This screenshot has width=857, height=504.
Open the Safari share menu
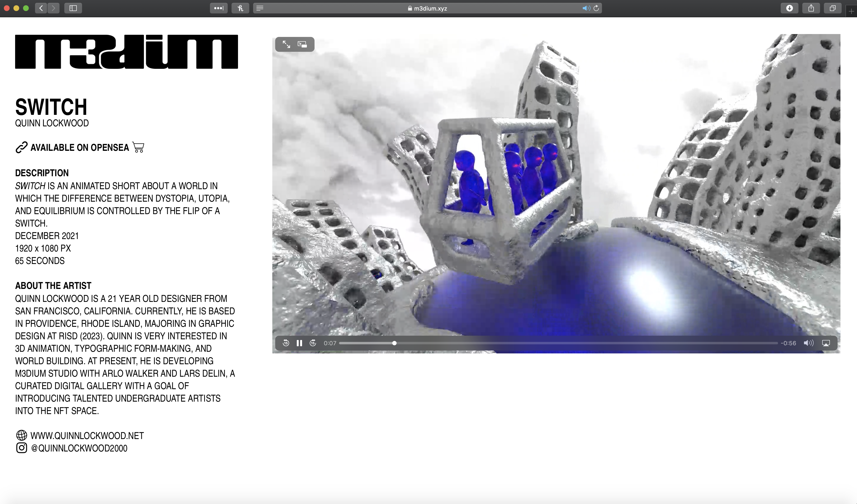tap(811, 8)
